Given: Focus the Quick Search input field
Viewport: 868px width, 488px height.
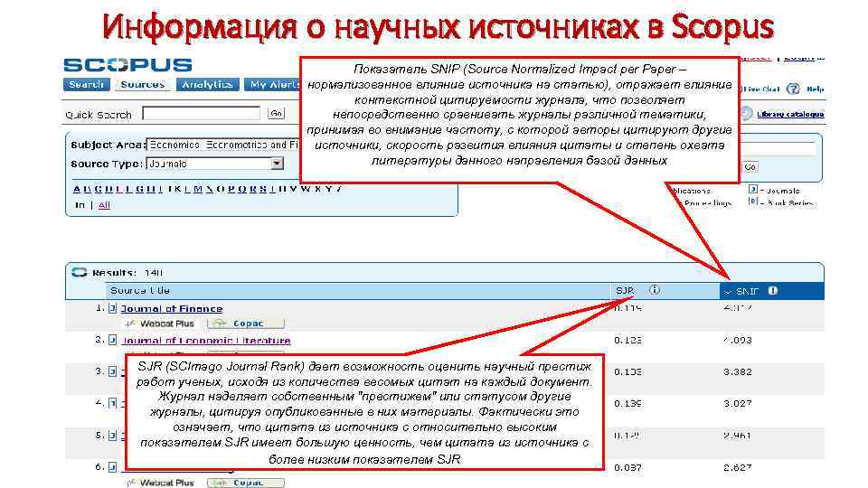Looking at the screenshot, I should click(201, 114).
